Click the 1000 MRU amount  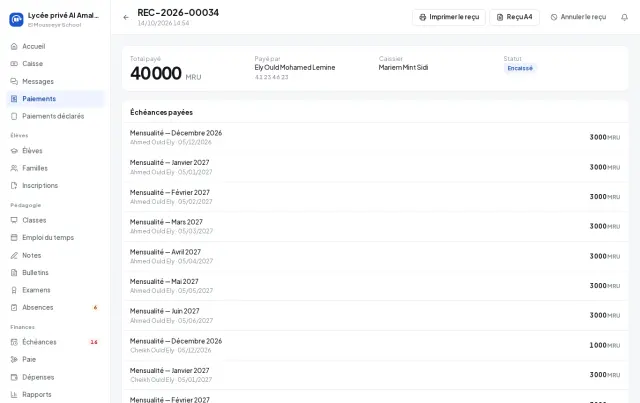[x=604, y=345]
